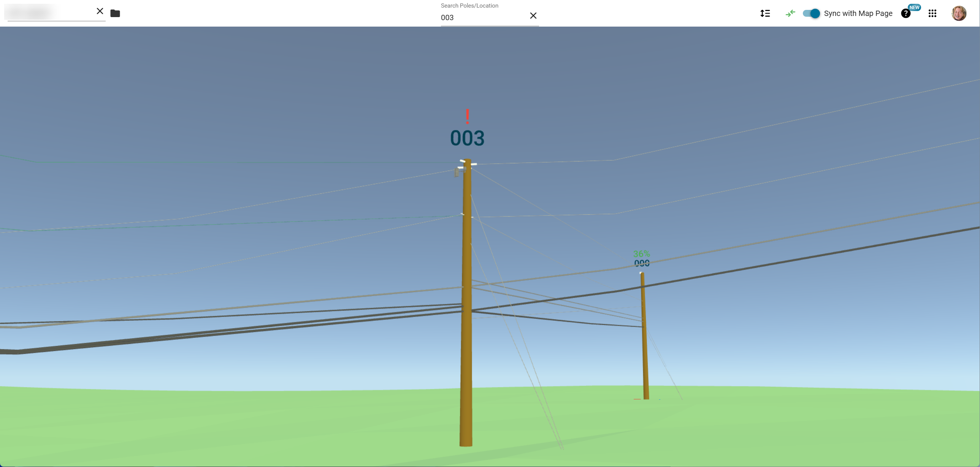Click the Sync with Map Page label
Screen dimensions: 980x467
coord(858,14)
